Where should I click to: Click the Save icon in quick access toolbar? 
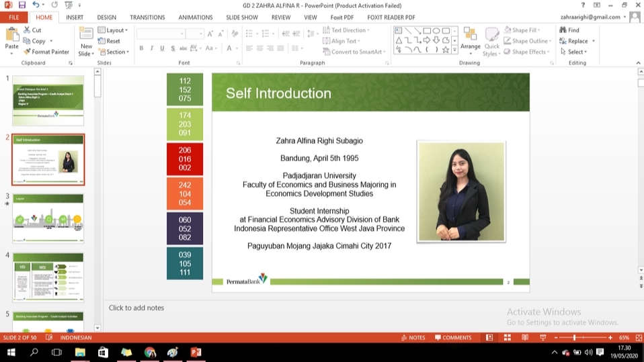[22, 5]
